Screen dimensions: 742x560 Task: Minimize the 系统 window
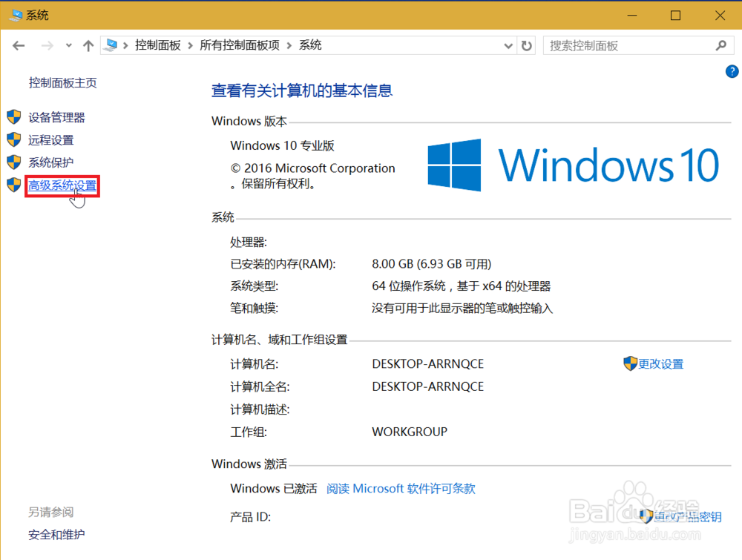(632, 16)
